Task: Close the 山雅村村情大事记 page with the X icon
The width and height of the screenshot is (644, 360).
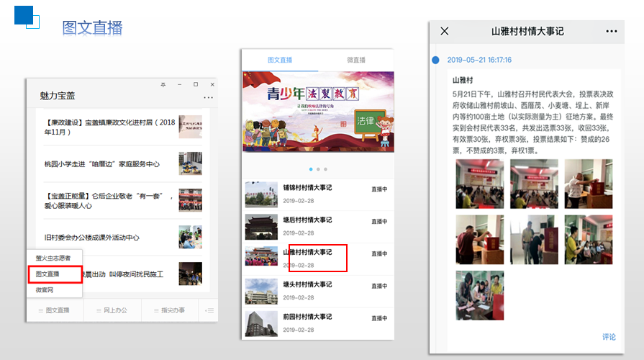Action: (x=445, y=32)
